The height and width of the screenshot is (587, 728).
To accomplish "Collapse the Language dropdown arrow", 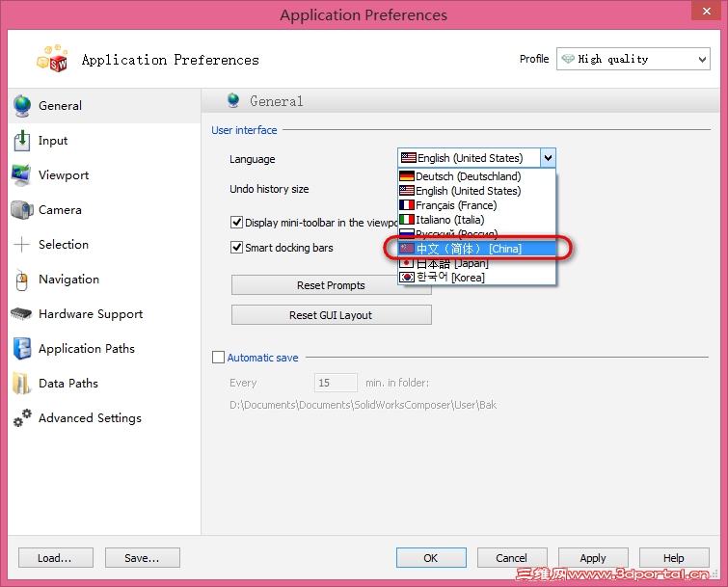I will point(548,158).
